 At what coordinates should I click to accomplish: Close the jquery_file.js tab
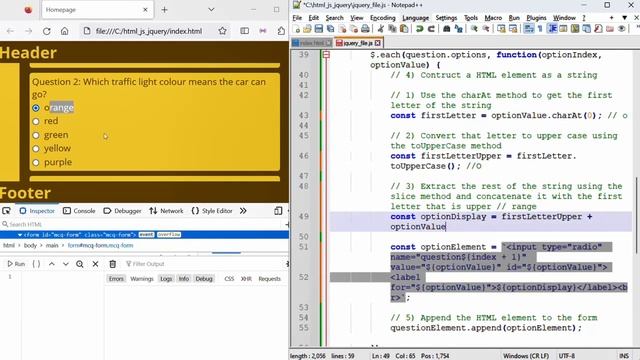[x=378, y=43]
